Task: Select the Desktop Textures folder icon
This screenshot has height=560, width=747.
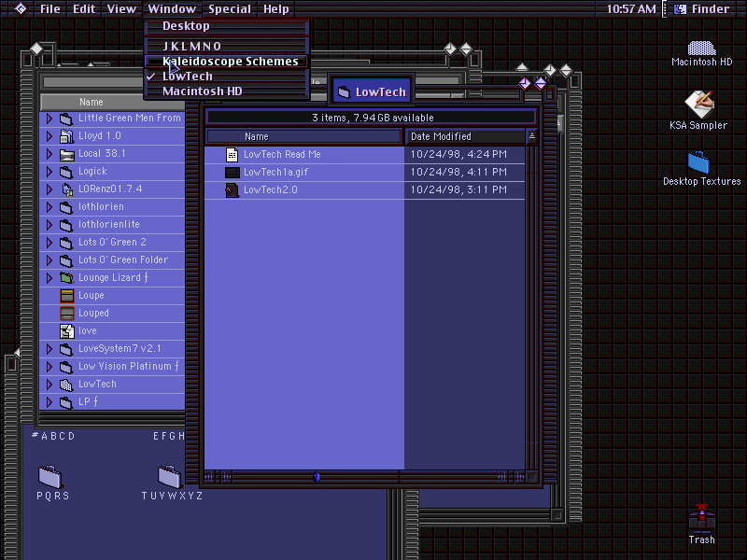Action: click(699, 162)
